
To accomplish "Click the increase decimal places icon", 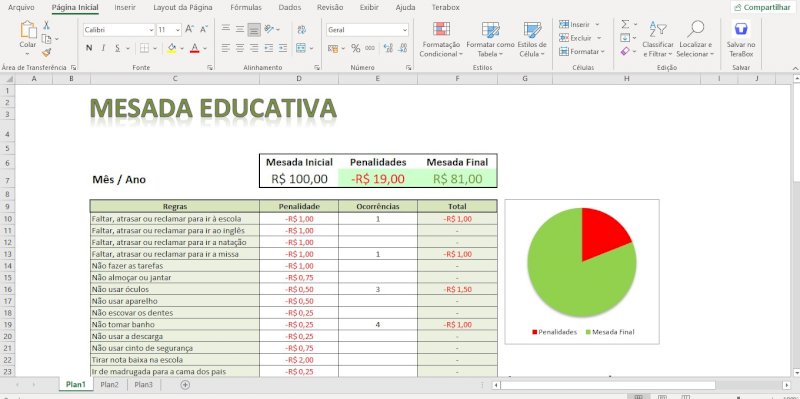I will tap(388, 48).
